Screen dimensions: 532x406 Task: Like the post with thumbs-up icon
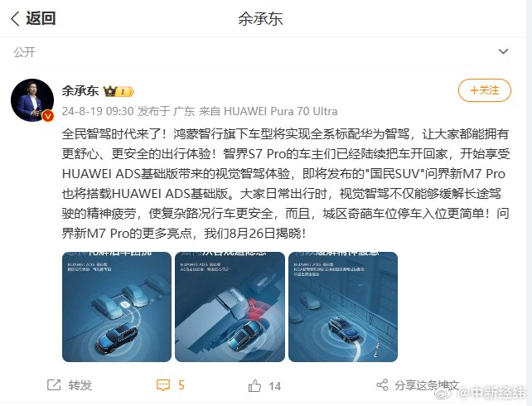pos(254,385)
